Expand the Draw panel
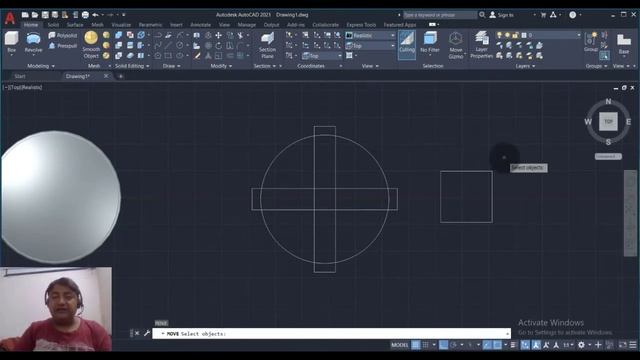The width and height of the screenshot is (640, 360). pos(171,66)
